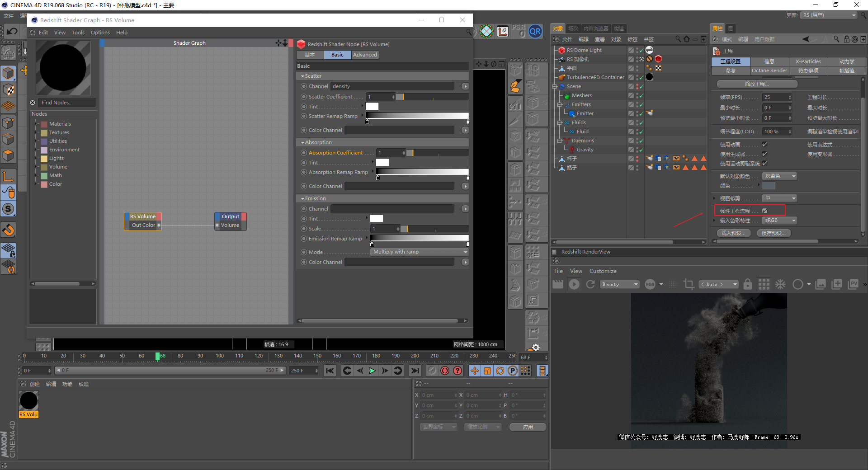Jump to the timeline end button

[415, 371]
